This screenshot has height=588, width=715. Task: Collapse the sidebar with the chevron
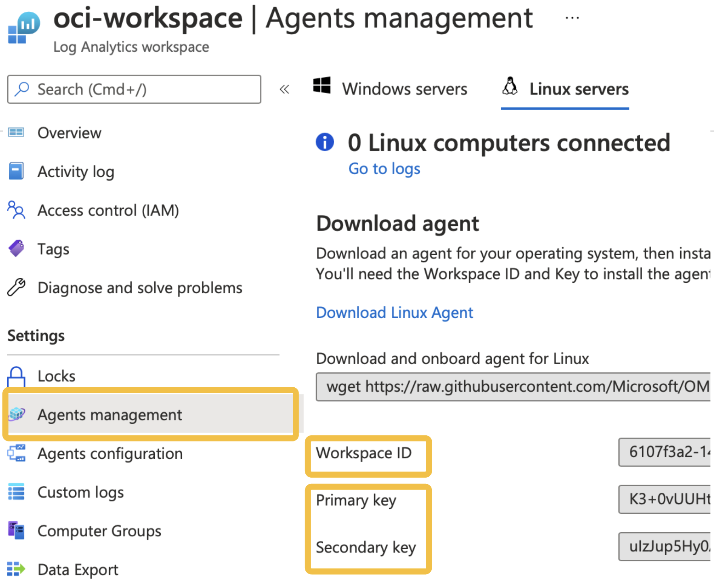click(285, 89)
